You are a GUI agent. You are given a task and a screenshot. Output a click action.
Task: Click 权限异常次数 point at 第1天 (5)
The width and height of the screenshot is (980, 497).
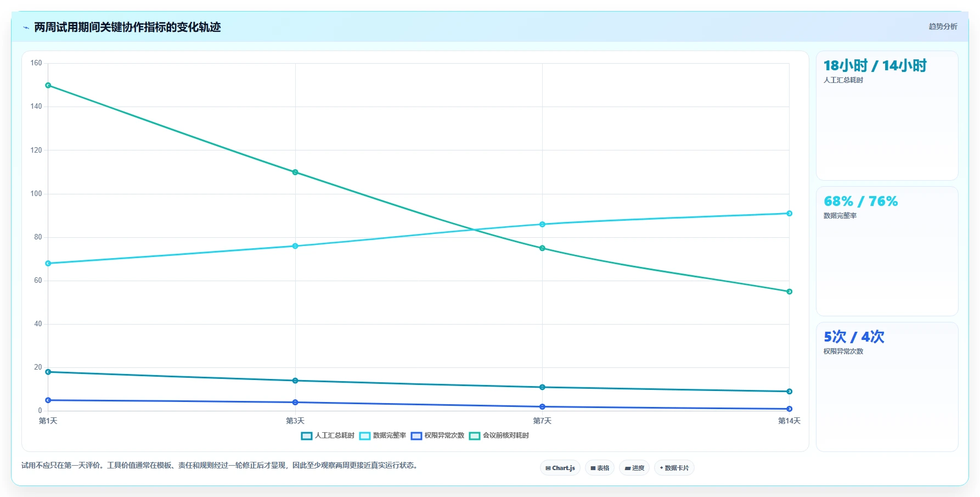[x=48, y=400]
